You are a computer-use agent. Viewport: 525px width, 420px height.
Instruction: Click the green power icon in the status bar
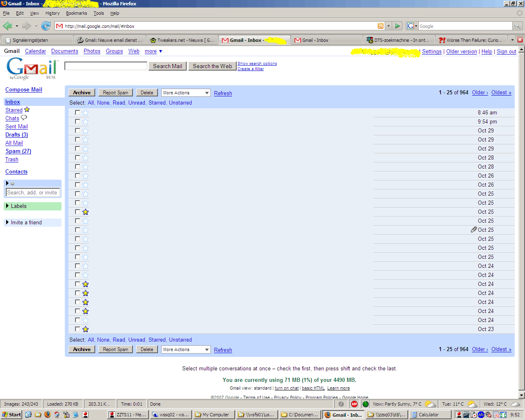point(365,404)
